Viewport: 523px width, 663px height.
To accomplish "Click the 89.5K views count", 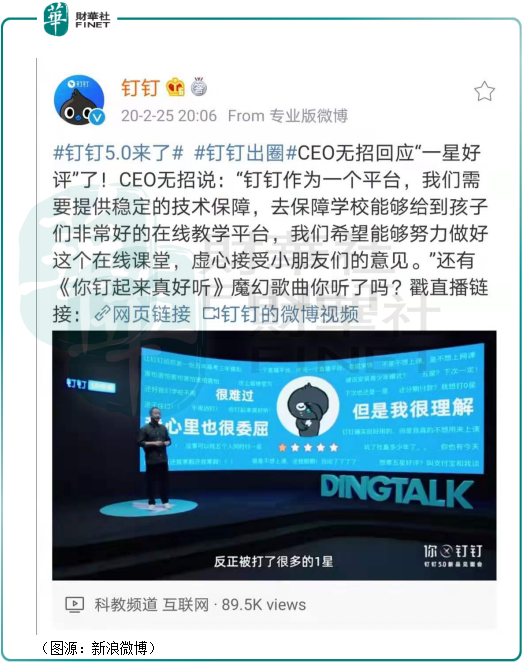I will click(263, 605).
